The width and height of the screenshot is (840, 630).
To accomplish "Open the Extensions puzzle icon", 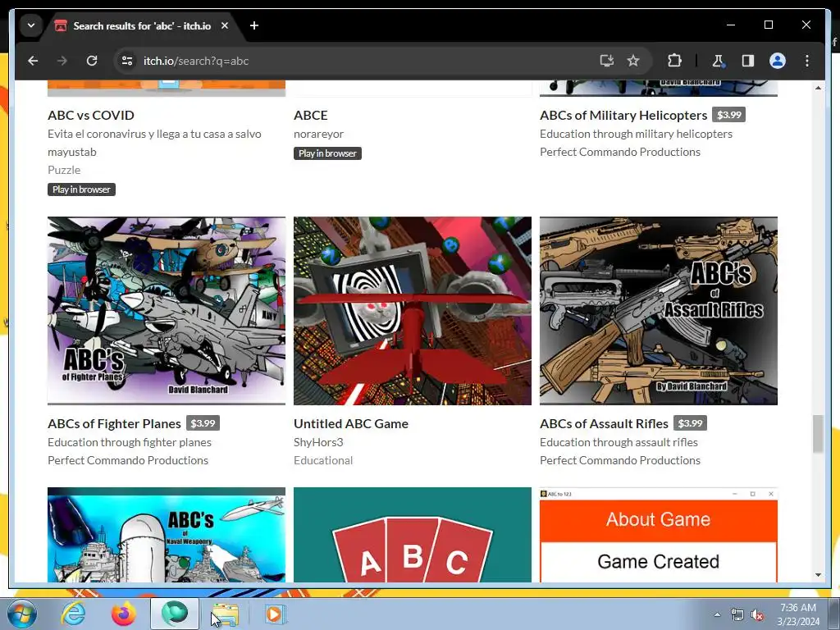I will click(674, 61).
